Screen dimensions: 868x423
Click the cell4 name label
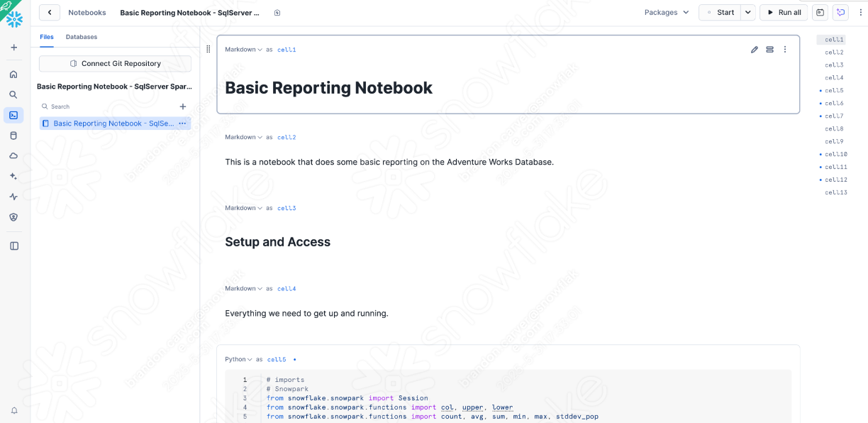tap(286, 289)
